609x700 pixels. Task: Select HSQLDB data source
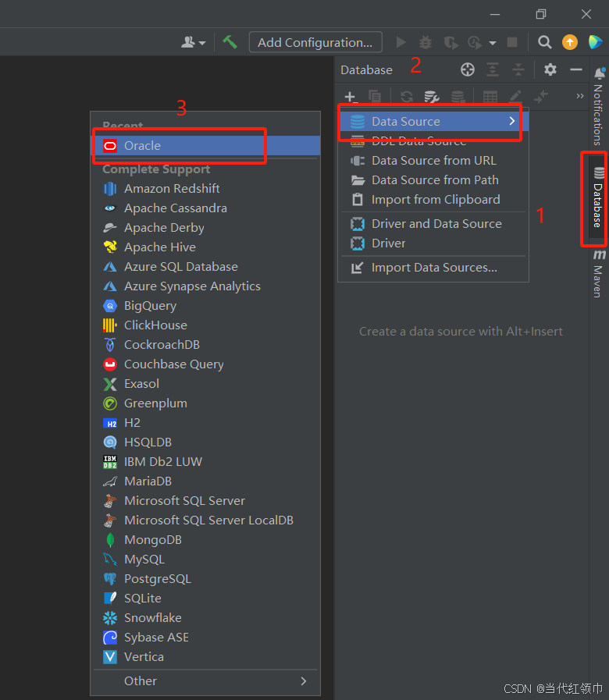point(207,442)
